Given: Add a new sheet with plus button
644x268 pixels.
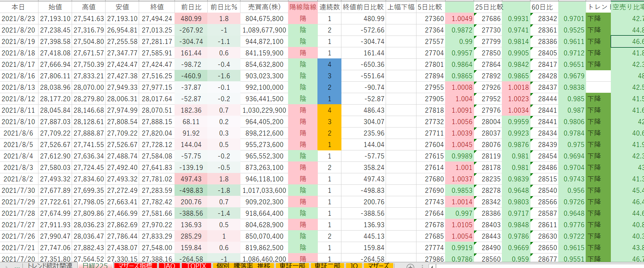Looking at the screenshot, I should click(x=410, y=266).
